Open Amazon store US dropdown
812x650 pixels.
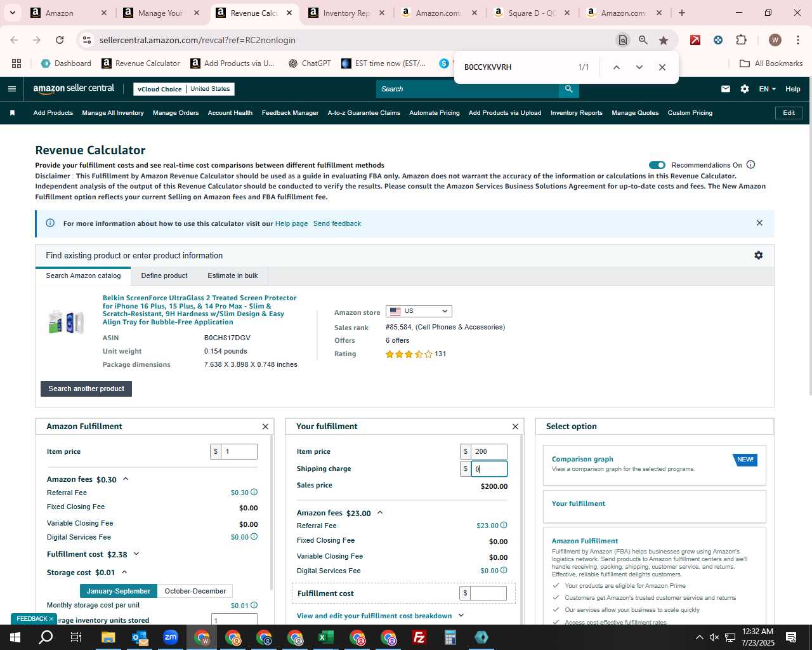point(419,311)
